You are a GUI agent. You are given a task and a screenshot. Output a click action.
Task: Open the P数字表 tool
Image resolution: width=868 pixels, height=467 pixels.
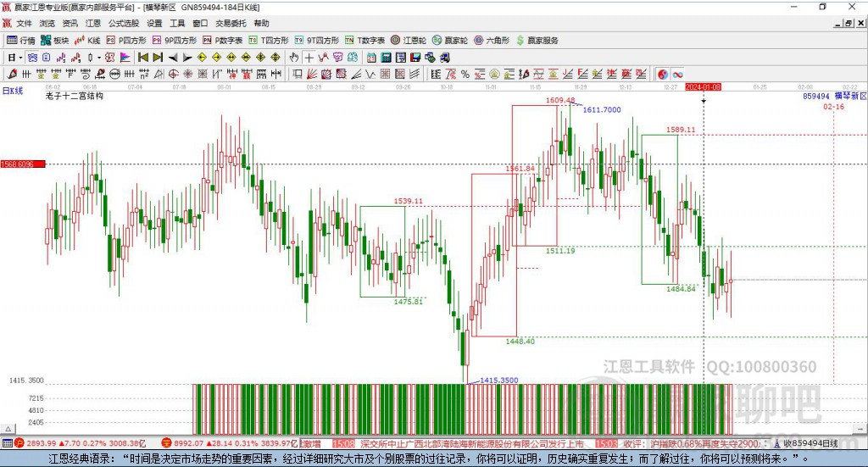pos(222,41)
